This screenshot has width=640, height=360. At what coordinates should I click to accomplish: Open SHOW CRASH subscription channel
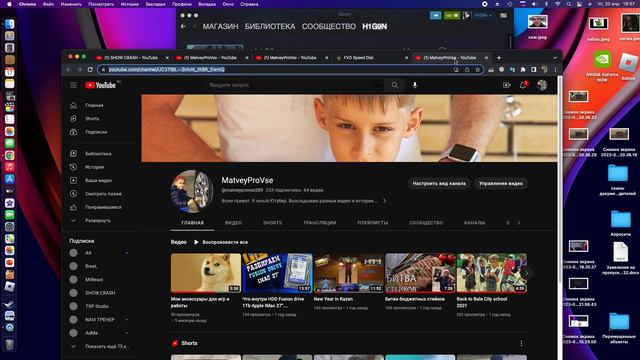pyautogui.click(x=99, y=293)
